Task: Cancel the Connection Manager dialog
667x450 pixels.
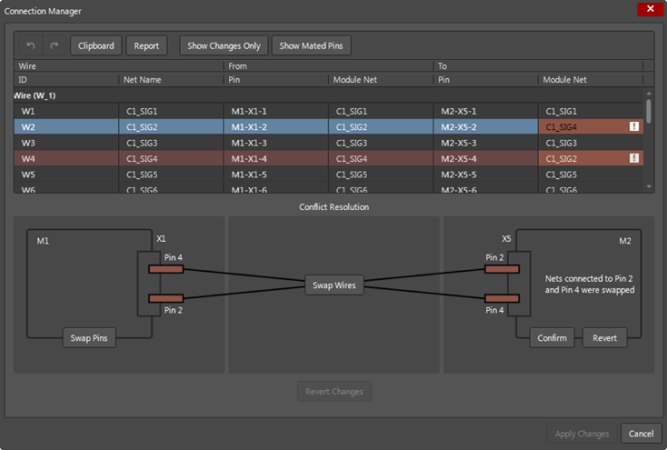Action: pyautogui.click(x=638, y=434)
